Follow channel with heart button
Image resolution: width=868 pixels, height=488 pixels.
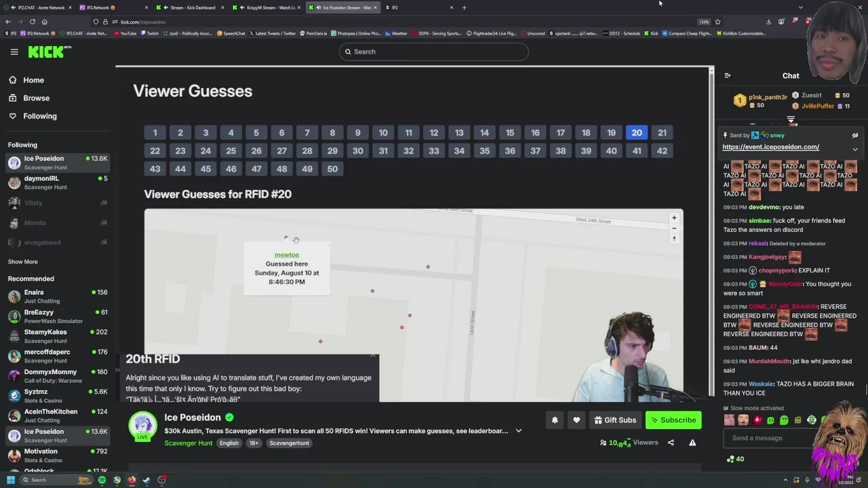576,420
